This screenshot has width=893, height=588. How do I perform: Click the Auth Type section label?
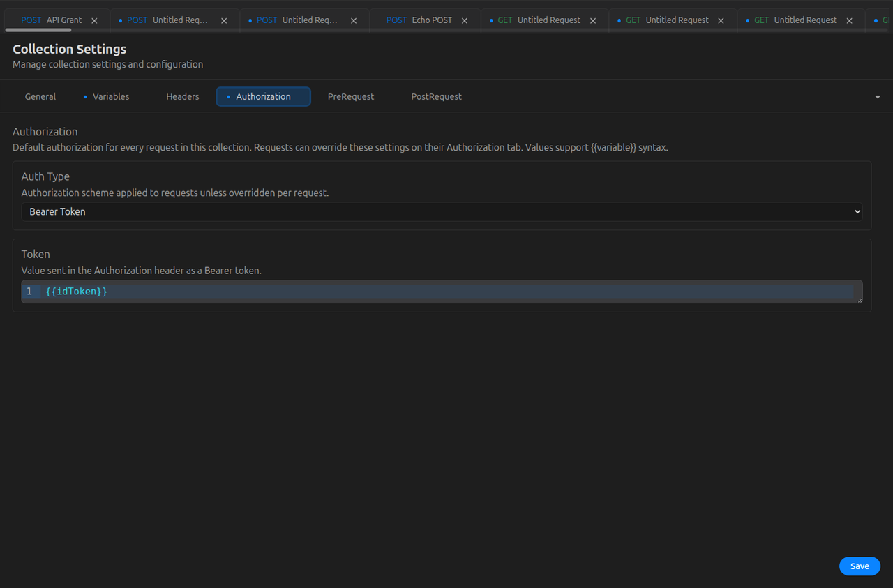(x=45, y=176)
